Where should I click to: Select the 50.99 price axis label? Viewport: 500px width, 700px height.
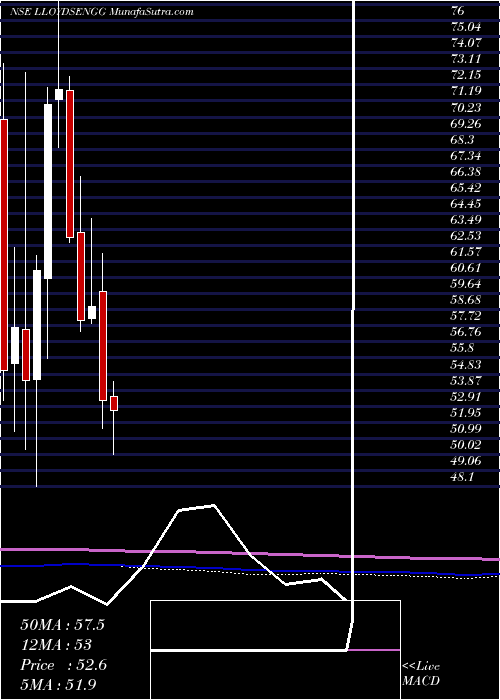tap(466, 429)
